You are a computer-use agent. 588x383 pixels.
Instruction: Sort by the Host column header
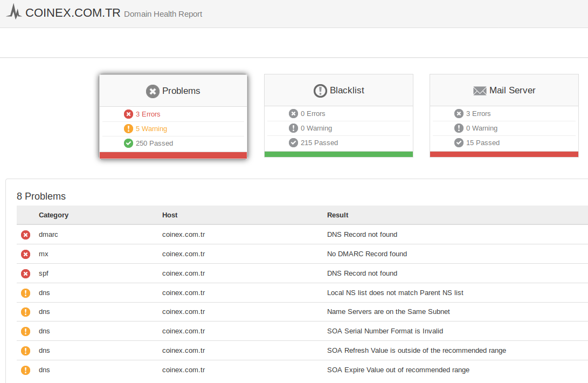point(170,215)
